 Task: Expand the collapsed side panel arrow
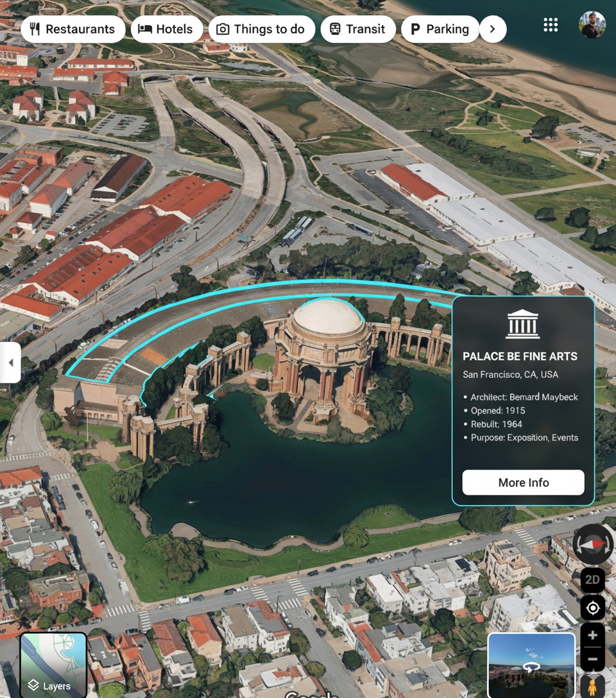10,362
